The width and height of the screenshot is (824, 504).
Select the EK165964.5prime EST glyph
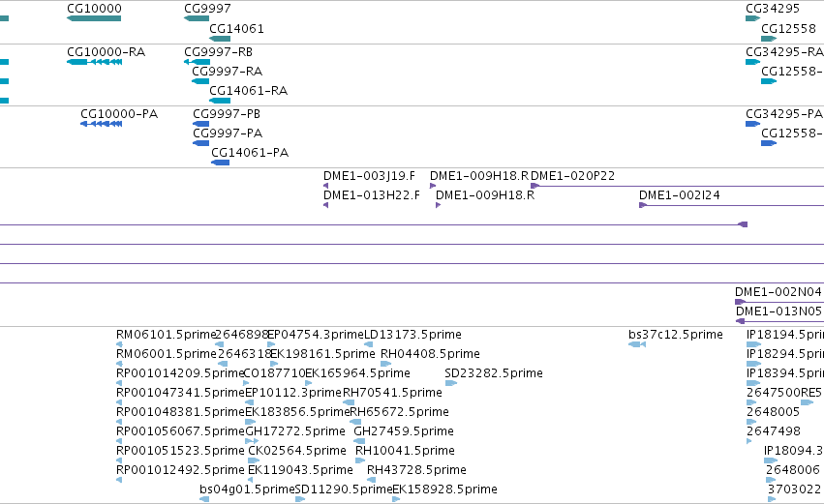pyautogui.click(x=309, y=383)
